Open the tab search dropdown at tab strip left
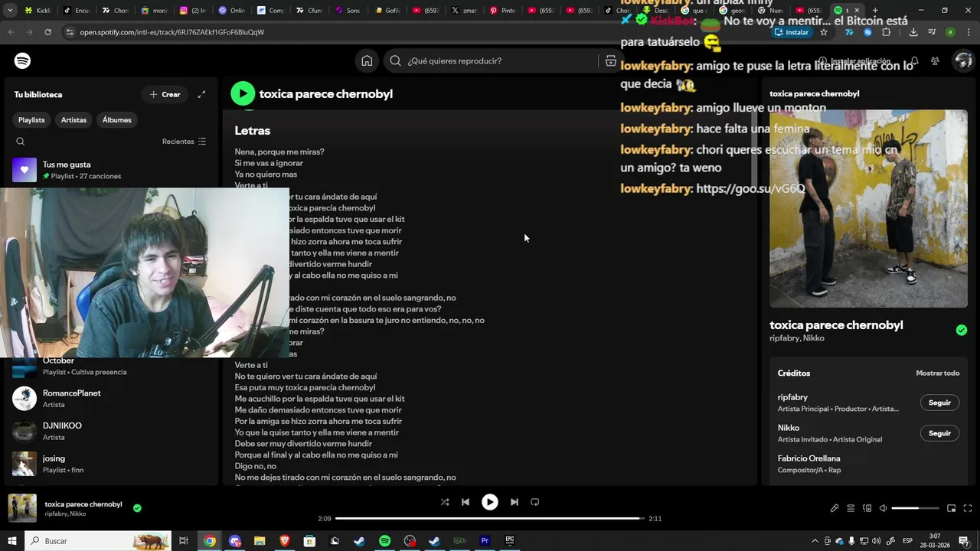Screen dimensions: 980x551 coord(11,11)
